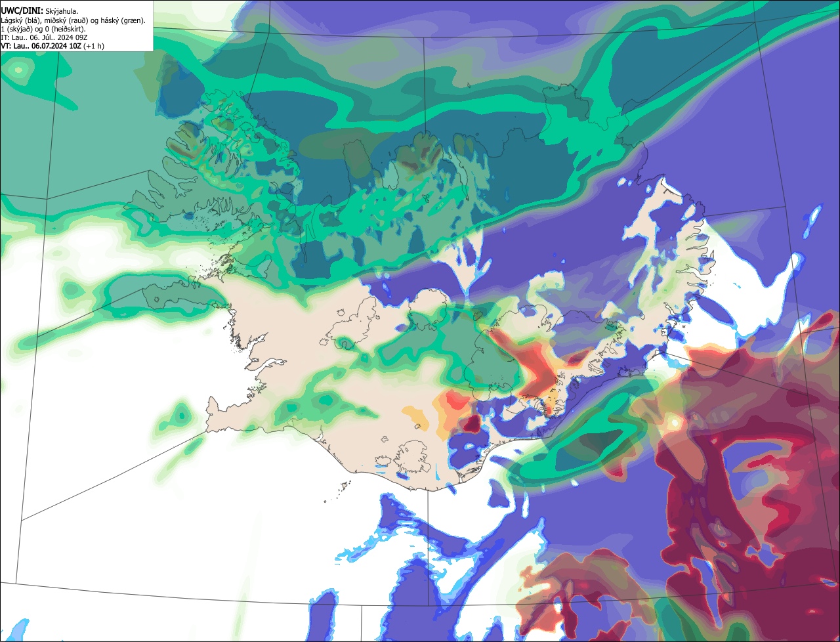Image resolution: width=840 pixels, height=642 pixels.
Task: Select the 'Lágský (blá), miðský (rauð) og háský (græn).' line
Action: click(x=73, y=20)
